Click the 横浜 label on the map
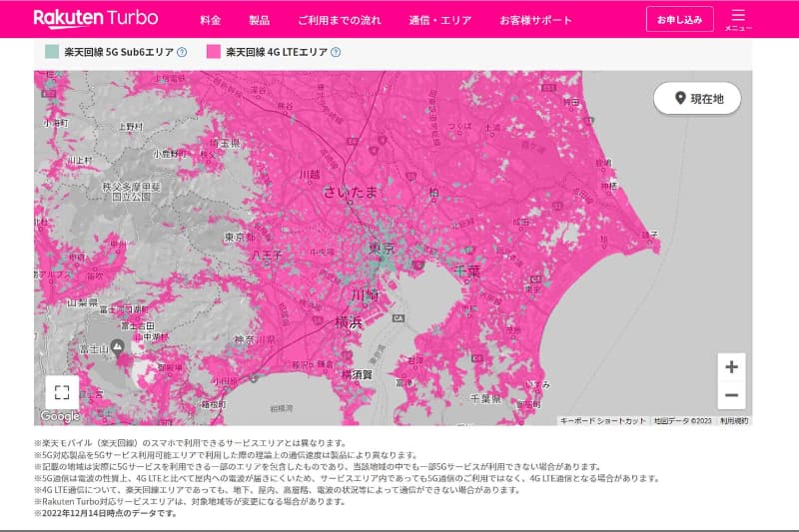This screenshot has width=799, height=532. click(x=349, y=321)
